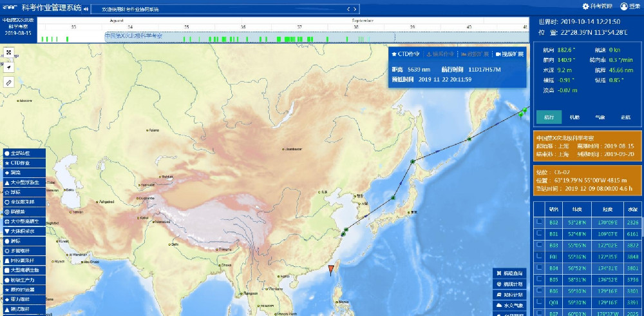Click the speaker icon beside system title

86,8
